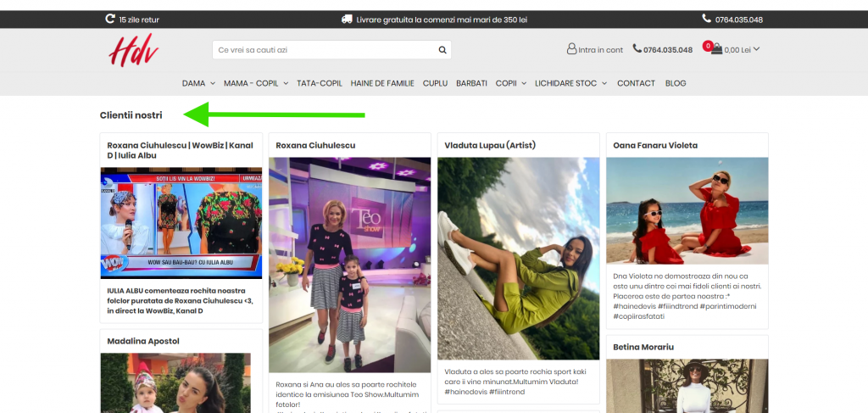
Task: Click the phone icon in top bar
Action: pyautogui.click(x=707, y=19)
